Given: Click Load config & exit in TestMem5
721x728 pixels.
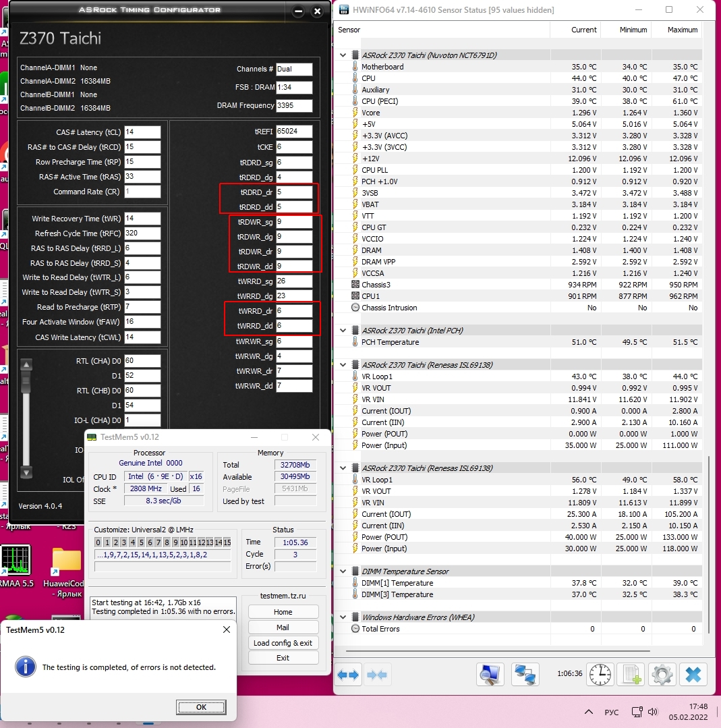Looking at the screenshot, I should coord(283,642).
